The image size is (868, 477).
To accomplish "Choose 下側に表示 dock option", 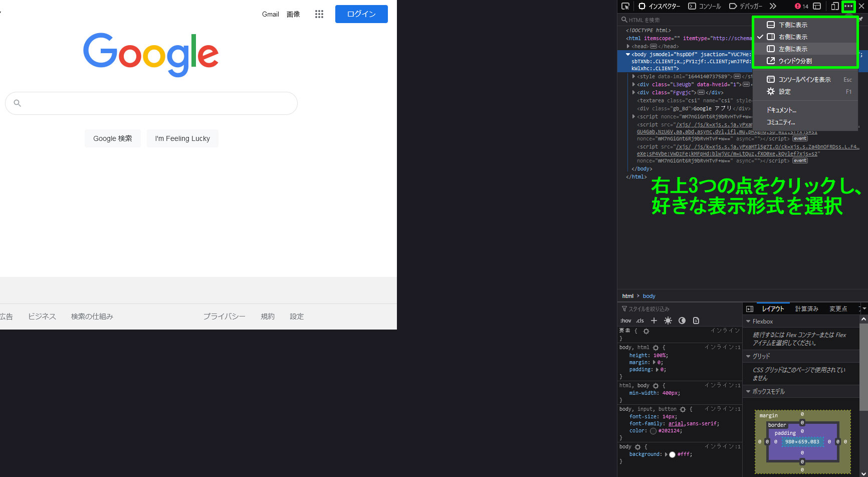I will pyautogui.click(x=805, y=25).
